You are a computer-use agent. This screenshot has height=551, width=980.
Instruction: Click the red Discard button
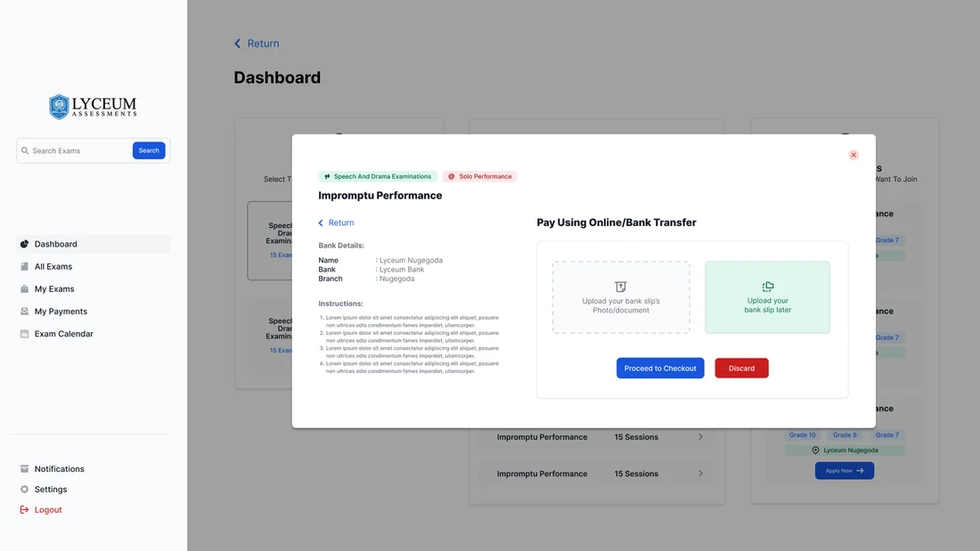[742, 369]
